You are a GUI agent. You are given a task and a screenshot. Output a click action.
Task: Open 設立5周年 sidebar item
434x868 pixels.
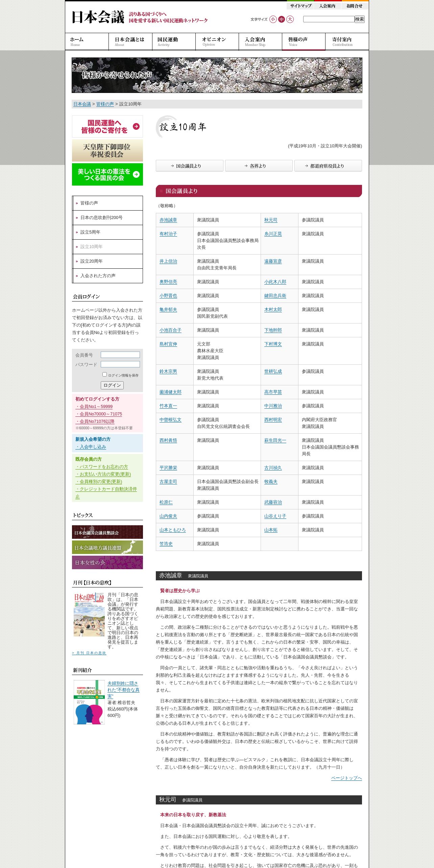click(x=107, y=232)
